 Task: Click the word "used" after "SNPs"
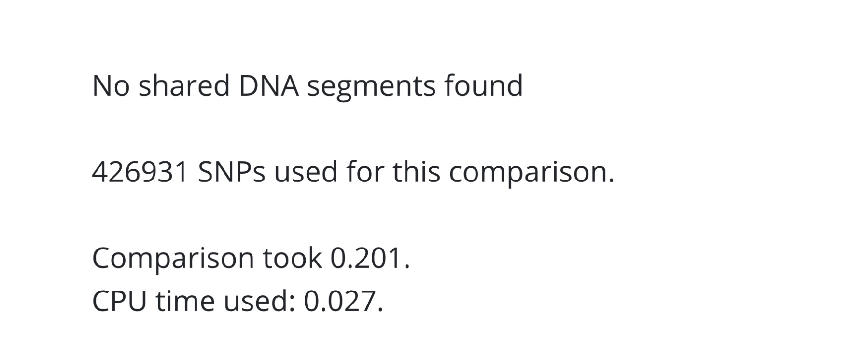click(306, 172)
